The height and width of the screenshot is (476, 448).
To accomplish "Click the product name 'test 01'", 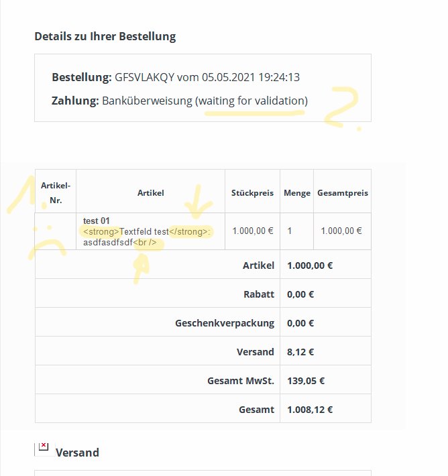I will [x=97, y=221].
